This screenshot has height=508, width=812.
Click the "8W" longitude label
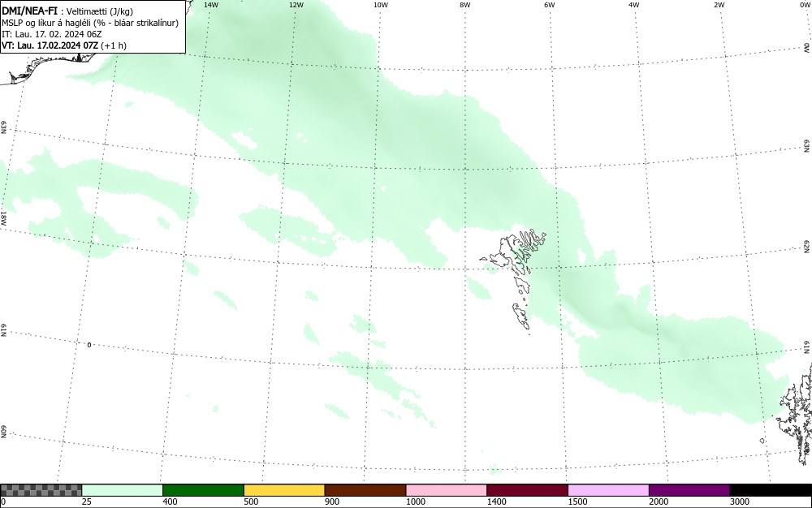coord(465,5)
